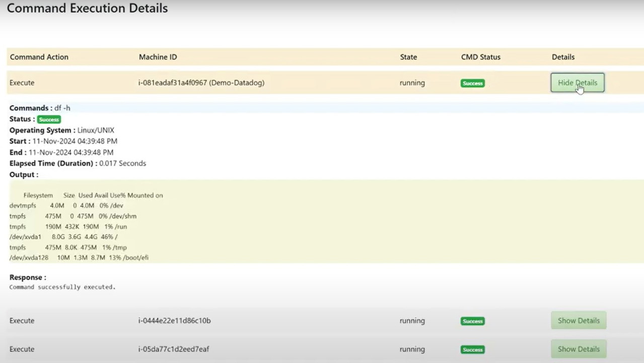Select the Success badge in the i-05da77c1d2eed7eaf row
The image size is (644, 363).
[x=472, y=349]
